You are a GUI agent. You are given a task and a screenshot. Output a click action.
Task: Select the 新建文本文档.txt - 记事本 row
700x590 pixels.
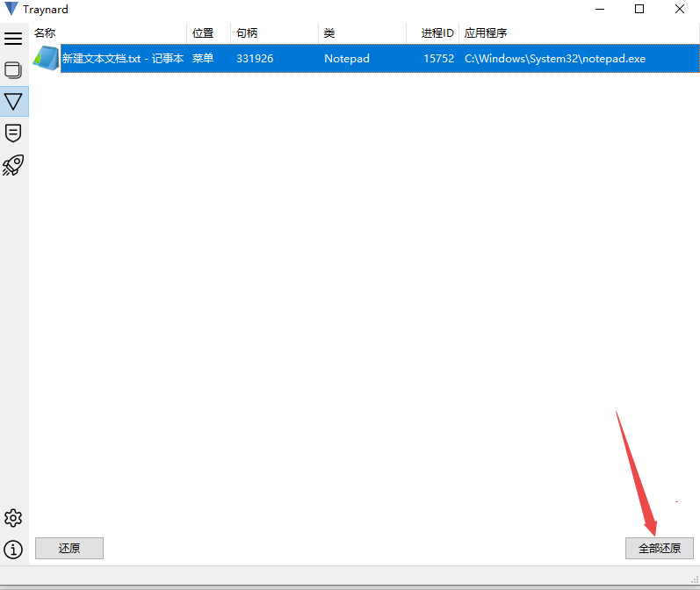click(123, 59)
